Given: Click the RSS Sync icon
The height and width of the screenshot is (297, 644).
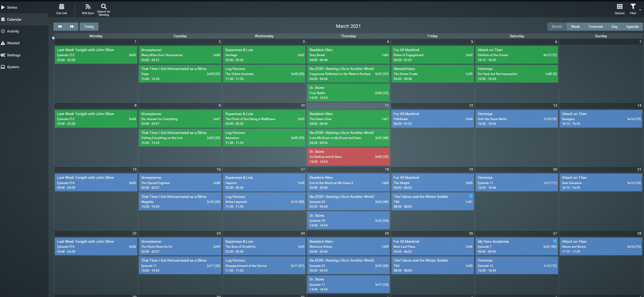Looking at the screenshot, I should [88, 7].
